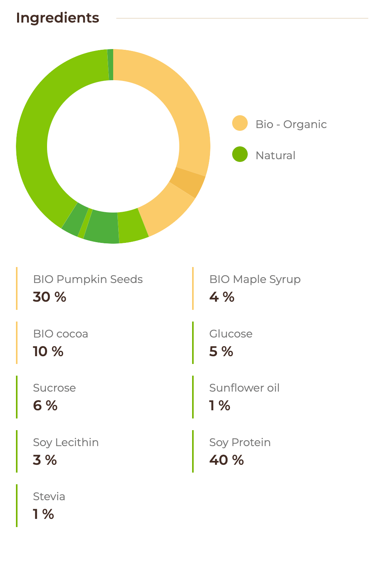
Task: Click the Soy Protein 40 % entry
Action: 240,451
